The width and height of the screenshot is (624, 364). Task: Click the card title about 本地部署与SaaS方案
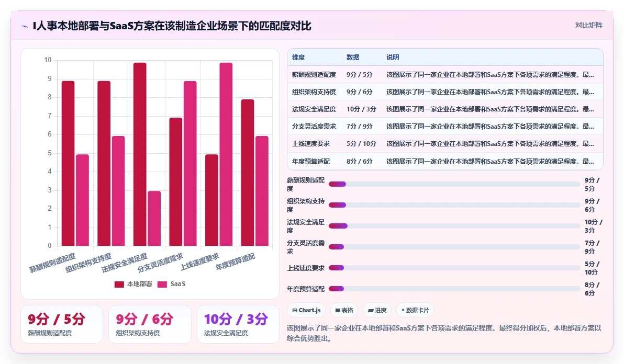[172, 26]
